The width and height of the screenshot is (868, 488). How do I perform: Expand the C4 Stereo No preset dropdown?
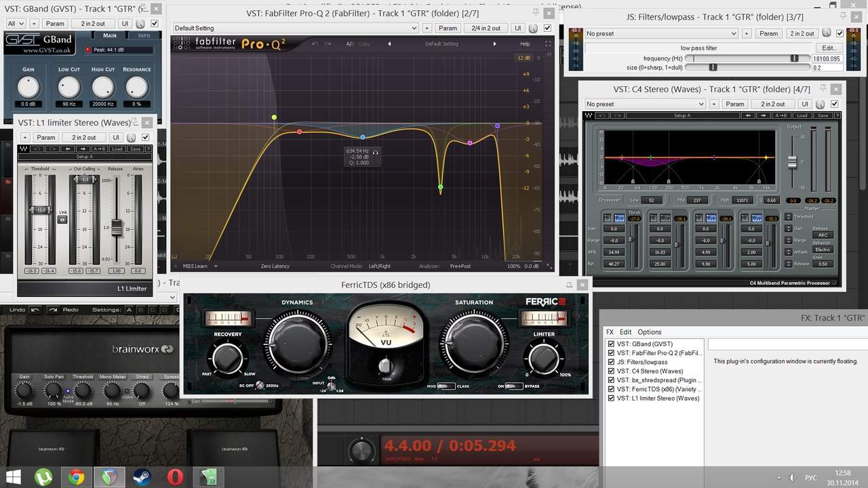coord(644,104)
